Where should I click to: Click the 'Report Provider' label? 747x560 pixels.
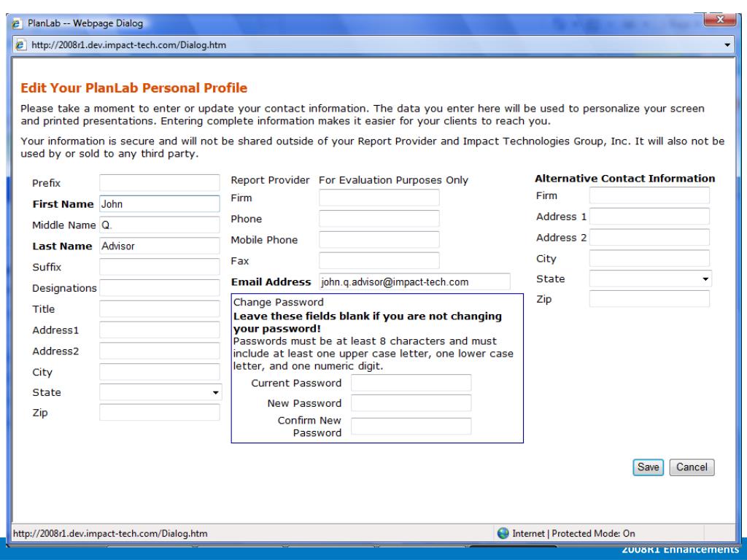[270, 180]
